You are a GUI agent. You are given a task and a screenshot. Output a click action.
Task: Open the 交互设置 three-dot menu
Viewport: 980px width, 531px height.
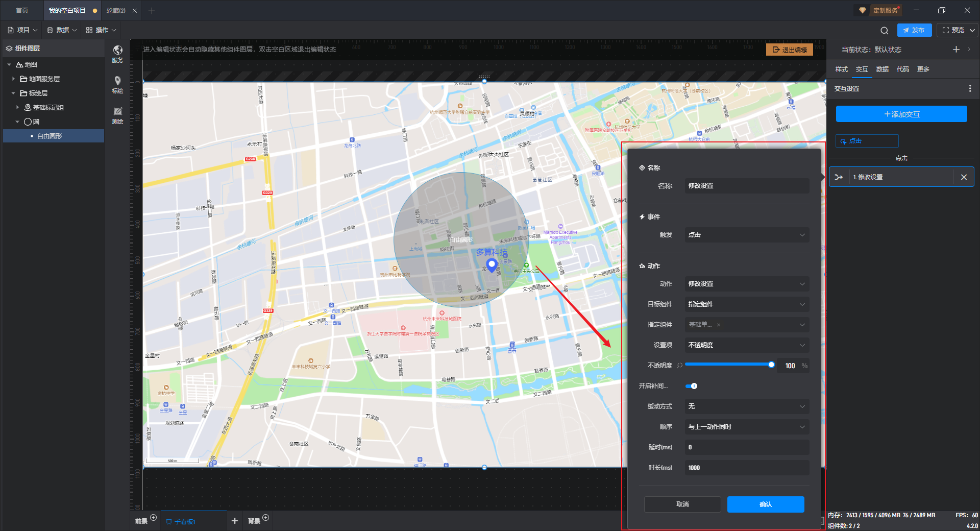970,88
